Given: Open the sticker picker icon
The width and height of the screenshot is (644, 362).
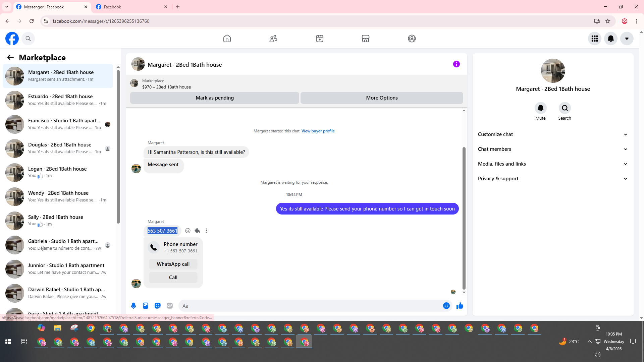Looking at the screenshot, I should point(158,306).
